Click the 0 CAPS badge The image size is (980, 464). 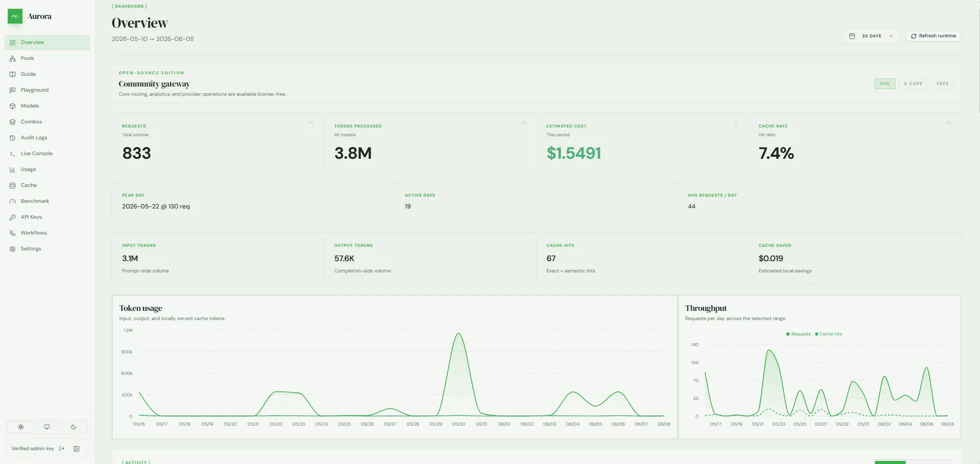coord(913,83)
